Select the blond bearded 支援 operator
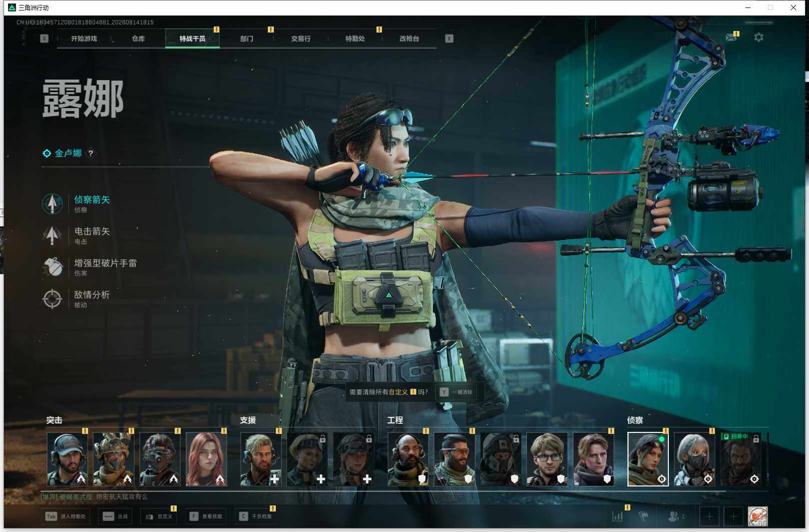The width and height of the screenshot is (809, 532). click(261, 459)
